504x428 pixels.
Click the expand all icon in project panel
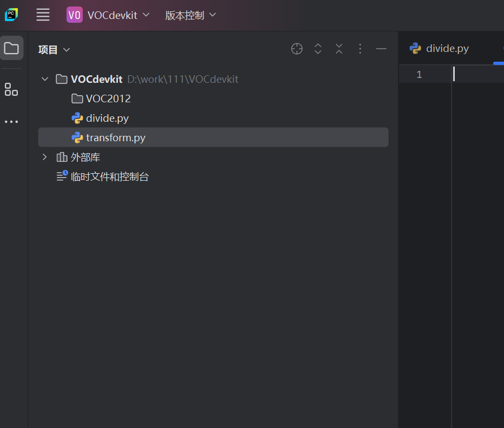tap(317, 49)
